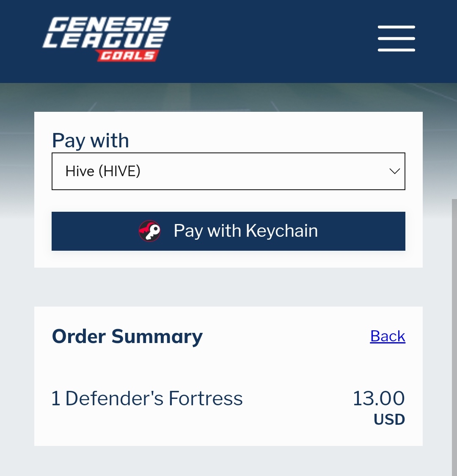Select the 1 Defender's Fortress line item
The image size is (457, 476).
[x=147, y=398]
